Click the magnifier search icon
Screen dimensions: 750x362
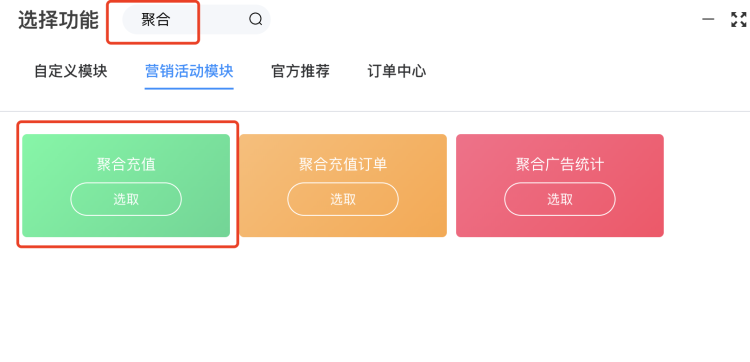pos(256,20)
